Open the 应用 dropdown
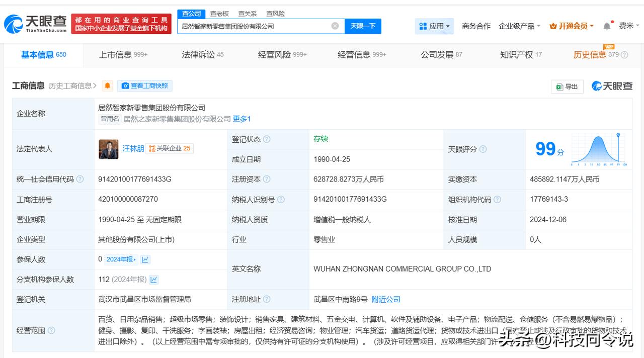644x358 pixels. click(x=435, y=26)
